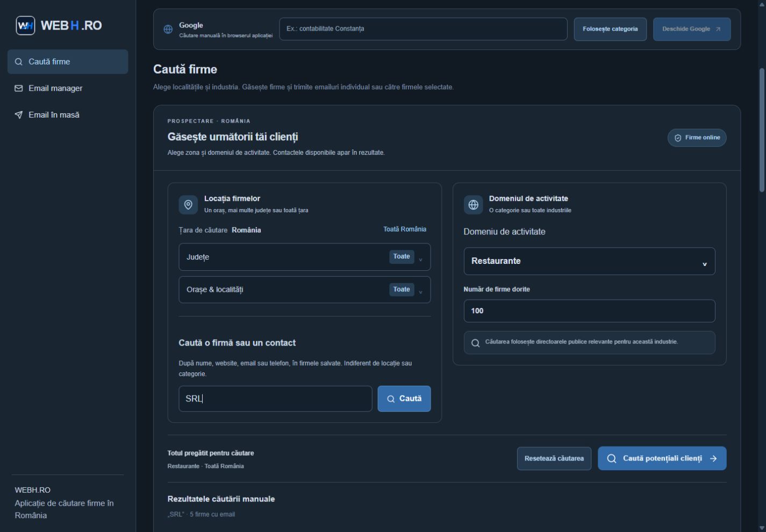Viewport: 766px width, 532px height.
Task: Click the globe icon beside Google
Action: [x=168, y=29]
